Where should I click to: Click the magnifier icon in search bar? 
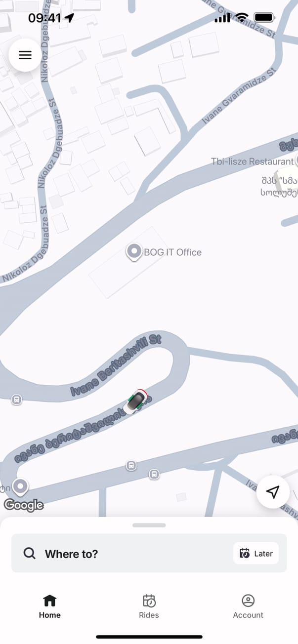[30, 553]
